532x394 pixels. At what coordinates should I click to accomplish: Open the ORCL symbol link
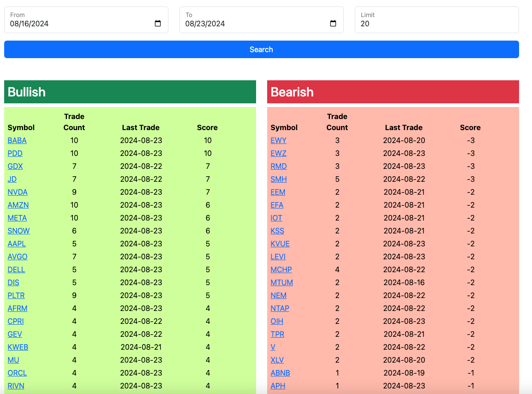tap(18, 373)
